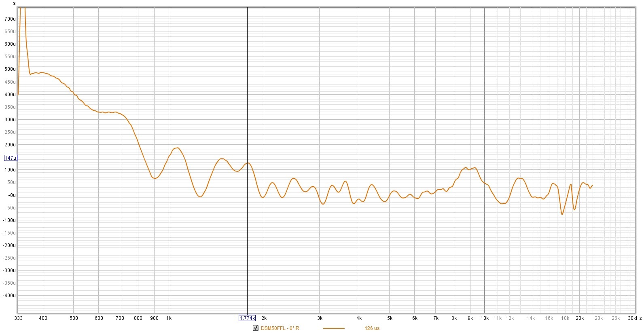Click the 2k frequency axis label
644x334 pixels.
pyautogui.click(x=264, y=318)
